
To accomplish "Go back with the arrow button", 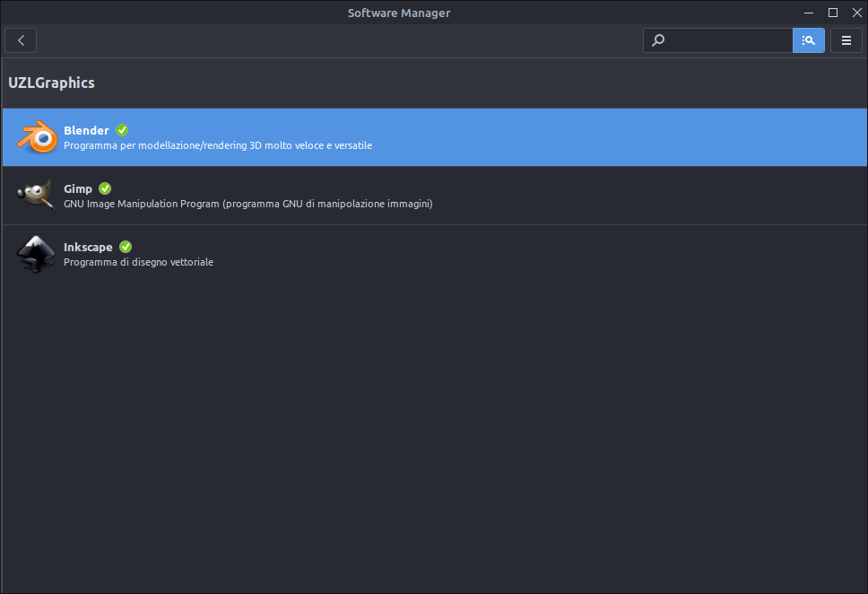I will [x=21, y=40].
